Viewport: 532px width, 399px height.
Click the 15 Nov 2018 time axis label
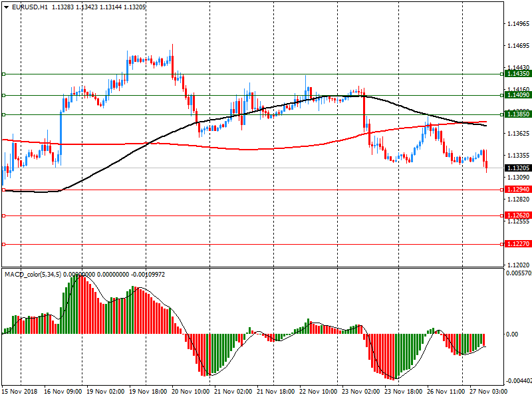(19, 392)
